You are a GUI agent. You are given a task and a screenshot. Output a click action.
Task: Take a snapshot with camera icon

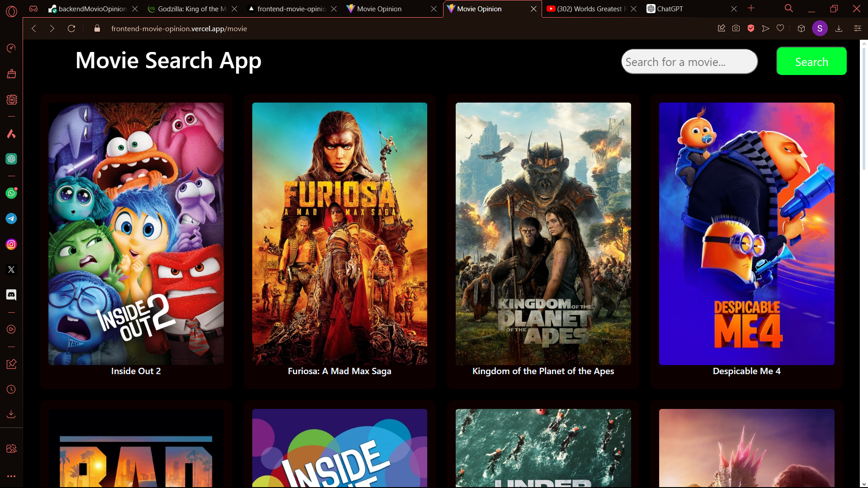[x=736, y=28]
